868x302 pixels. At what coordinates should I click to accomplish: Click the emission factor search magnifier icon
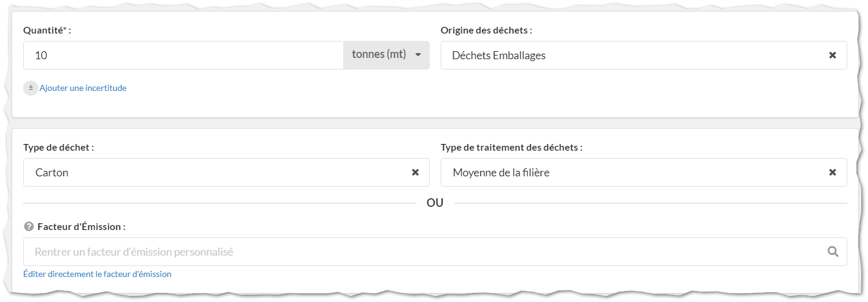tap(833, 251)
